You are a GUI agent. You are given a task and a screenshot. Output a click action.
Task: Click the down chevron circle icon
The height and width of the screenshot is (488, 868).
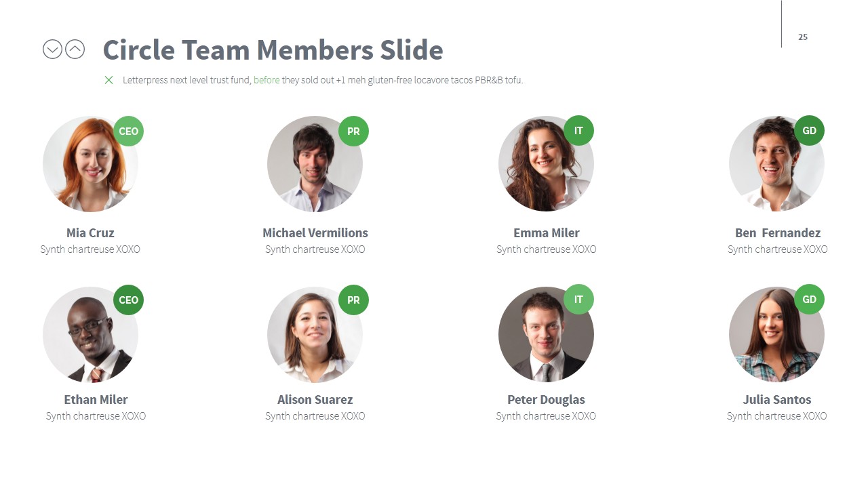(x=52, y=49)
